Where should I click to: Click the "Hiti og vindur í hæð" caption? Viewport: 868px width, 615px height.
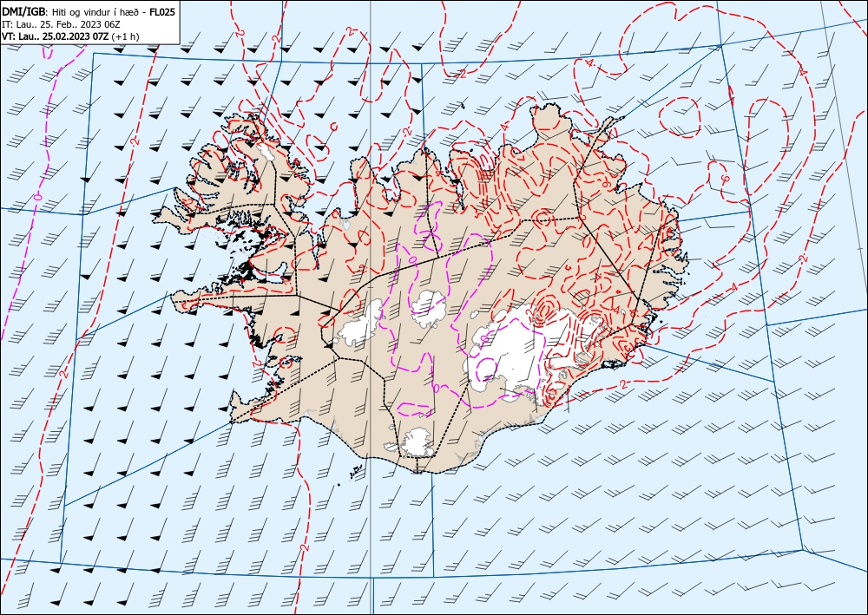click(x=97, y=12)
